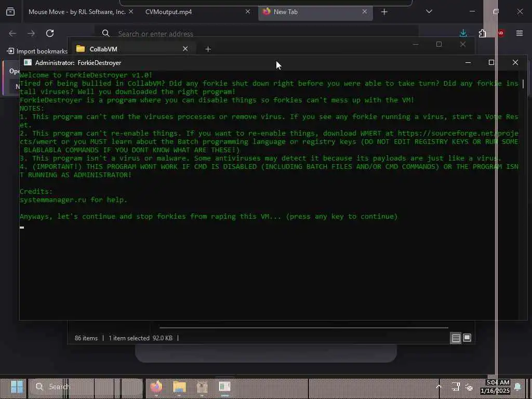The height and width of the screenshot is (399, 532).
Task: Open the network icon in the system tray
Action: click(x=456, y=387)
